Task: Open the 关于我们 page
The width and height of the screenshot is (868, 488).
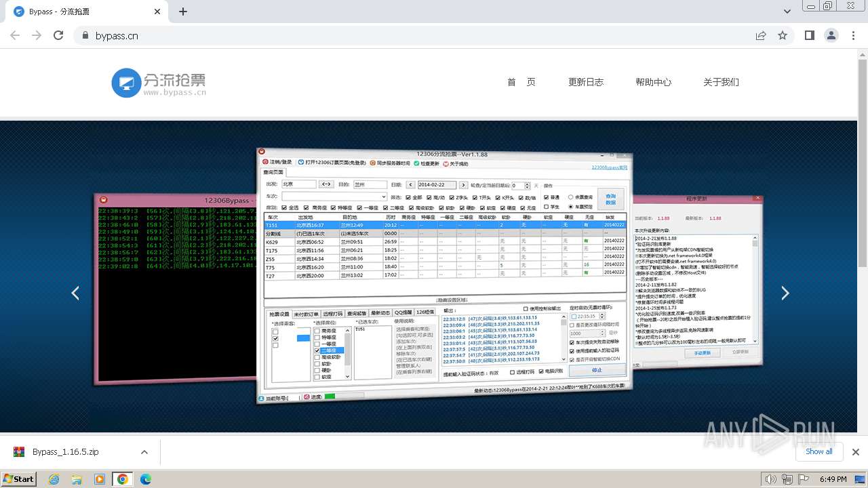Action: pos(721,82)
